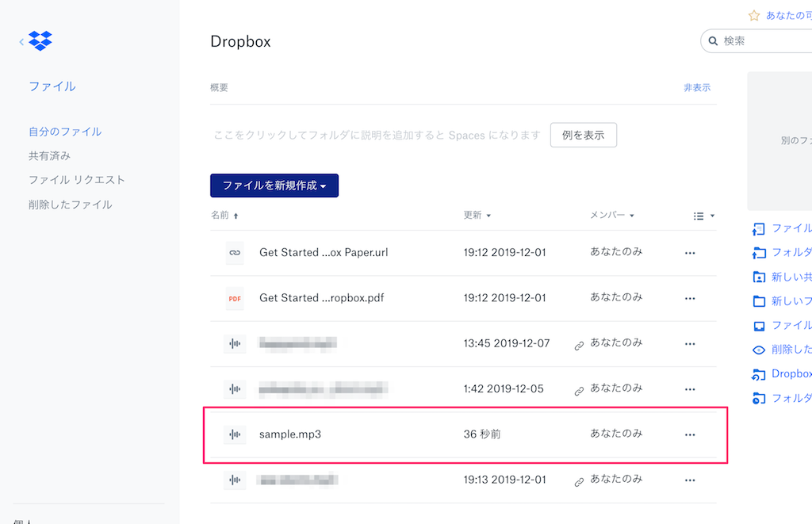Click the file request inbox icon
812x524 pixels.
[x=759, y=326]
